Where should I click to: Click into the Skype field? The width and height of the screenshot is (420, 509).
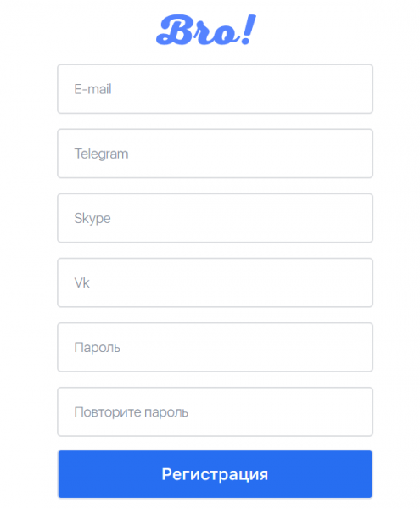pos(215,218)
